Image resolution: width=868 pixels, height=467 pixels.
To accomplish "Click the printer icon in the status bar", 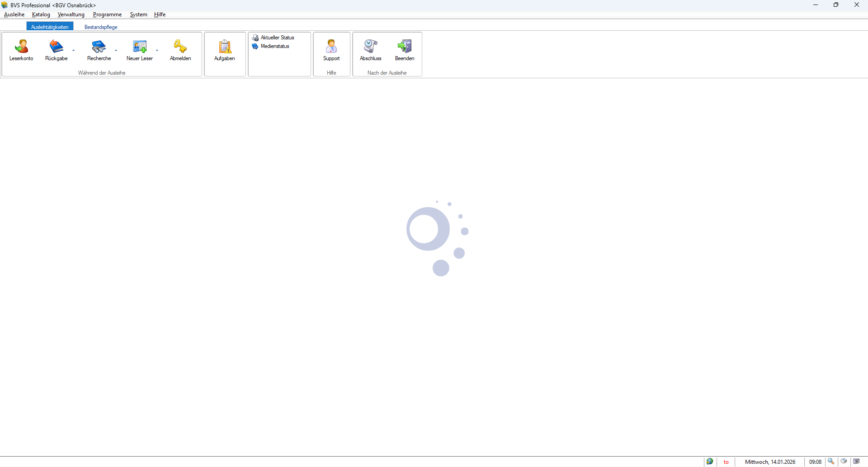I will tap(844, 462).
